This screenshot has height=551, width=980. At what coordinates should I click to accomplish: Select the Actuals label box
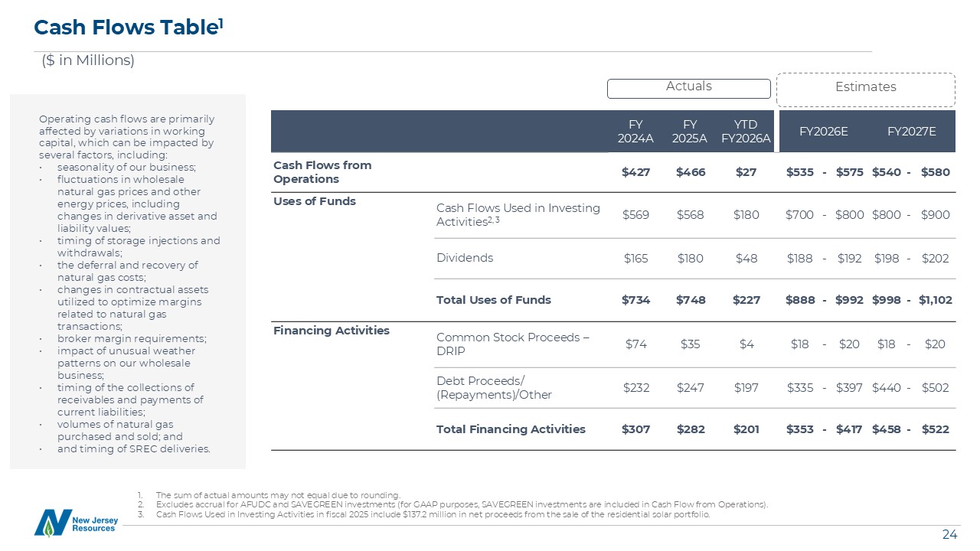point(688,88)
